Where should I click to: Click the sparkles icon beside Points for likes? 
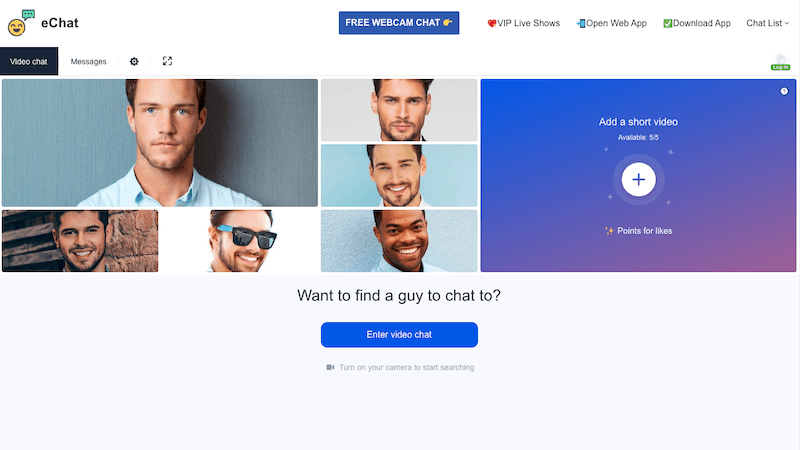(x=609, y=231)
